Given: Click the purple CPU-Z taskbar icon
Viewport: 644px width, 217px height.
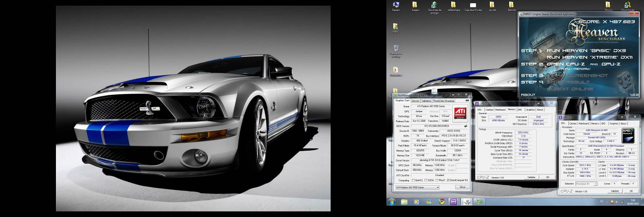Looking at the screenshot, I should [x=454, y=202].
